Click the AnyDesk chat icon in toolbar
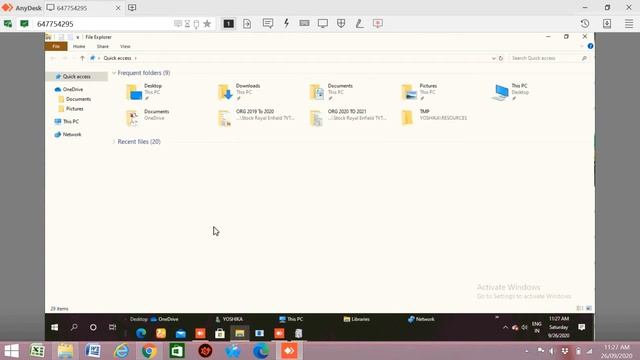Viewport: 640px width, 360px height. coord(268,23)
